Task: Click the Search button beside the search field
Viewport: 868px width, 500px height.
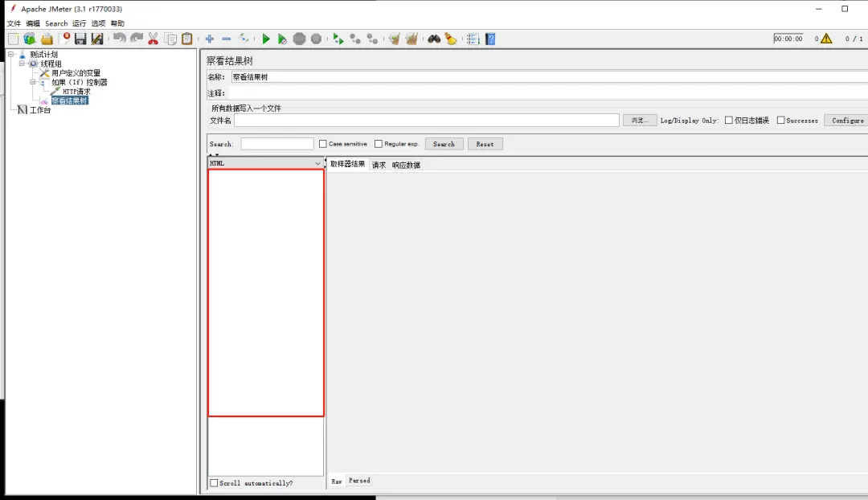Action: [x=444, y=144]
